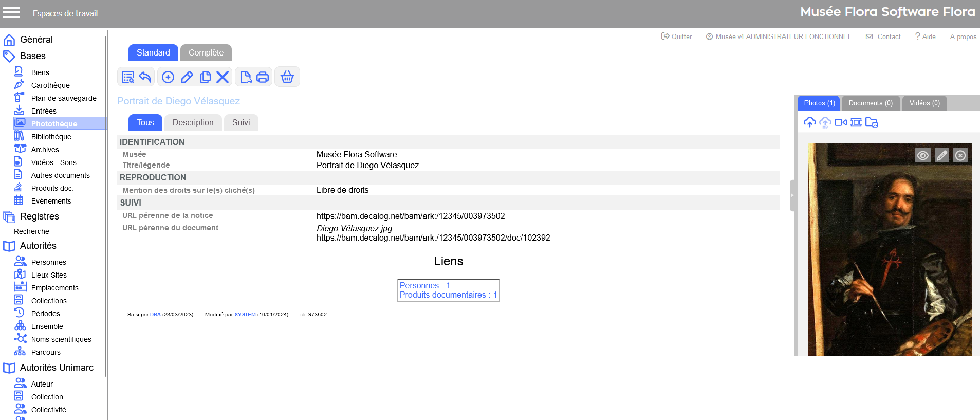The width and height of the screenshot is (980, 420).
Task: Expand the Registres section in sidebar
Action: 39,216
